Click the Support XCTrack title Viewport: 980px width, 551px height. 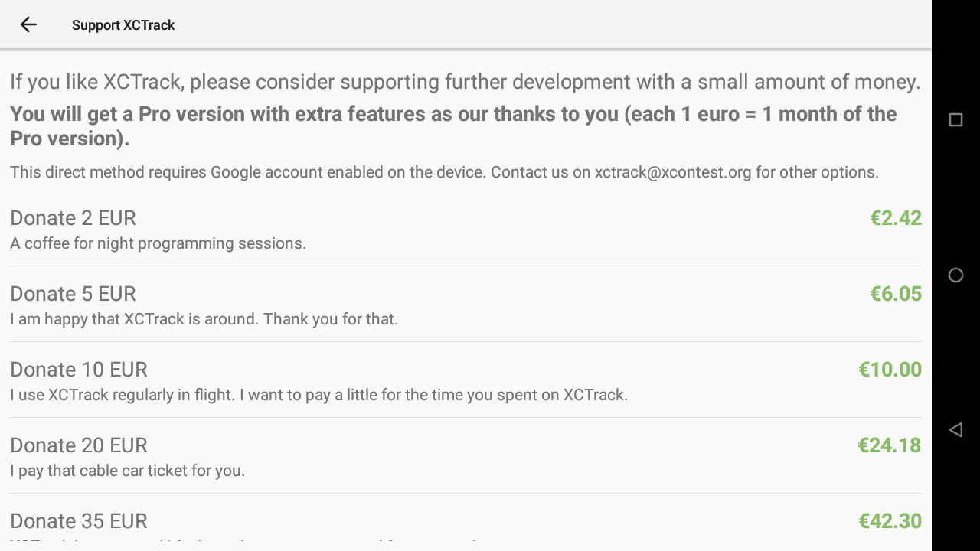tap(123, 25)
